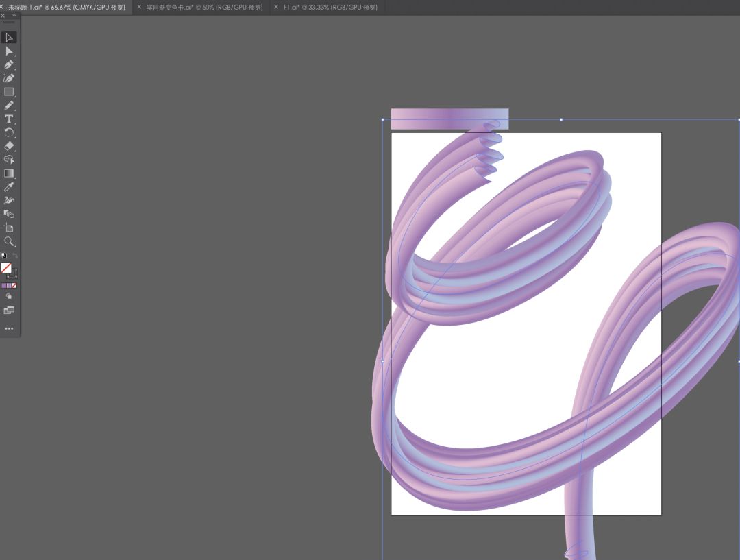Activate the Zoom magnifier tool
The height and width of the screenshot is (560, 740).
coord(9,241)
